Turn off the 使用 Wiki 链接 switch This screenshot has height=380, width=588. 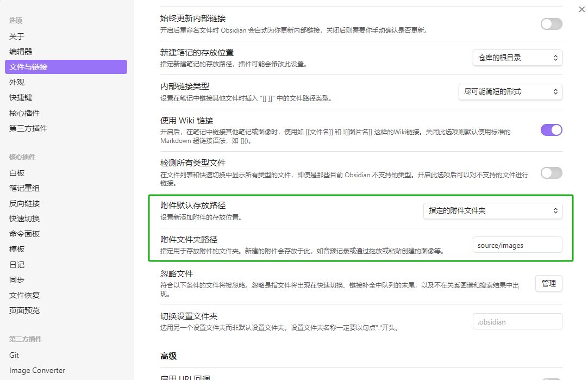click(551, 130)
